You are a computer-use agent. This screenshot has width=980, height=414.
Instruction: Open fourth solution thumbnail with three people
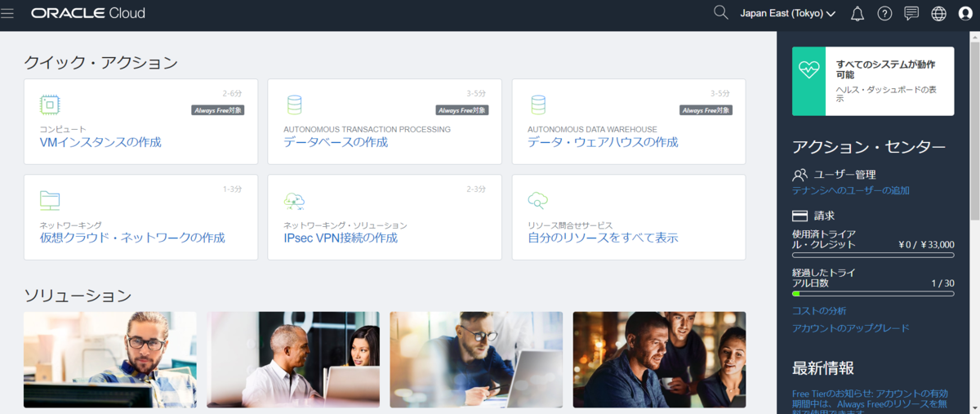click(659, 360)
